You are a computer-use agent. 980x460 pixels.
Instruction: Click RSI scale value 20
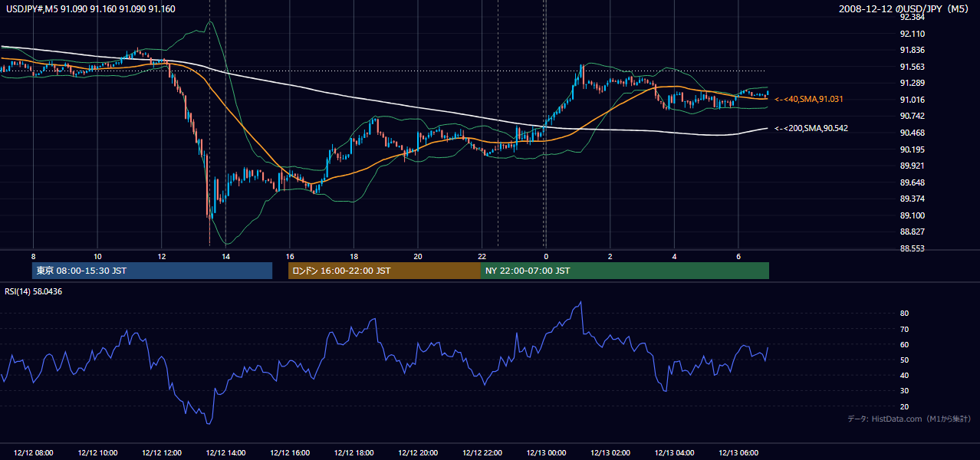click(x=904, y=406)
